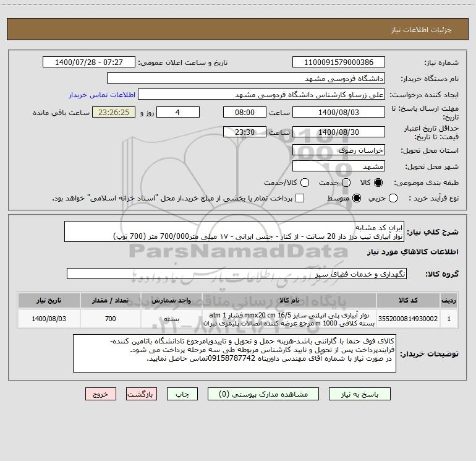Screen dimensions: 476x461
Task: Open the اطلاعات تماس خریدار link
Action: pos(102,95)
